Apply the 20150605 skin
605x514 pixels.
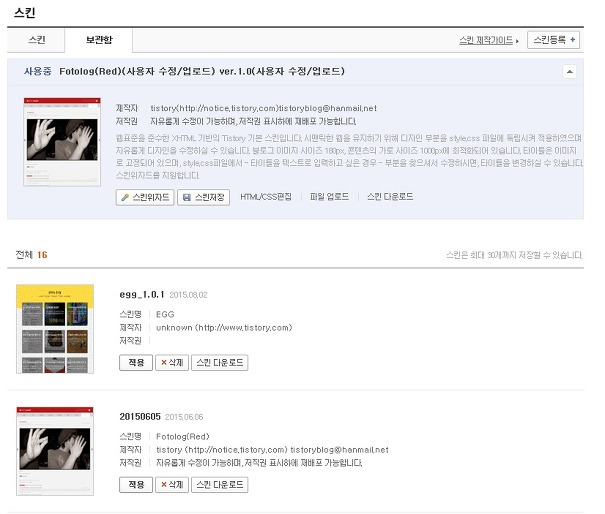tap(136, 485)
